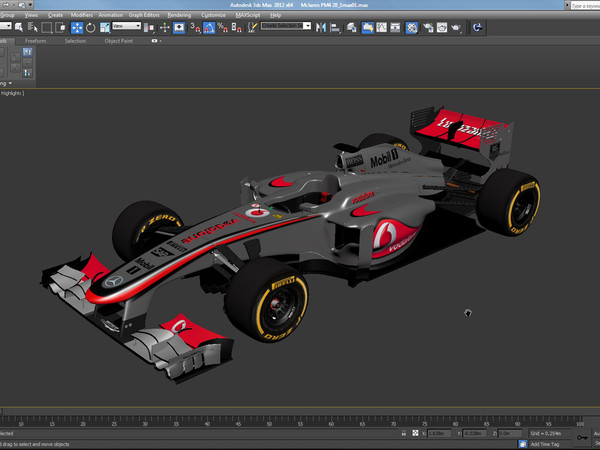The image size is (600, 450).
Task: Open the Graph Editors menu
Action: pyautogui.click(x=144, y=15)
